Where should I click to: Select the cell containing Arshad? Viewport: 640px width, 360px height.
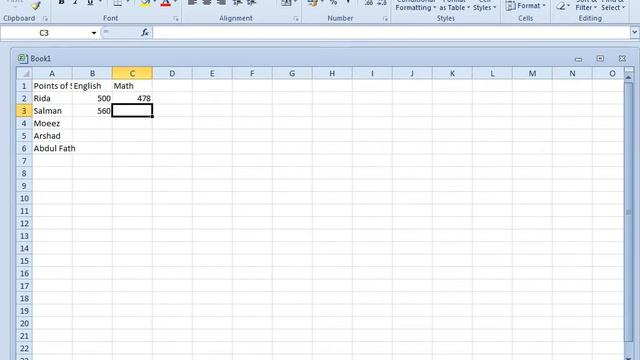(x=52, y=136)
